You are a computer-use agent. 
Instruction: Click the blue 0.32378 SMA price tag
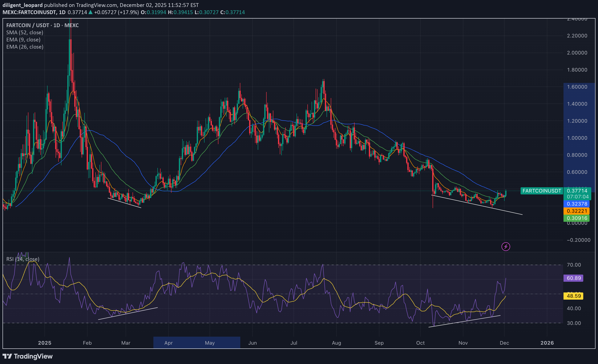pyautogui.click(x=576, y=204)
